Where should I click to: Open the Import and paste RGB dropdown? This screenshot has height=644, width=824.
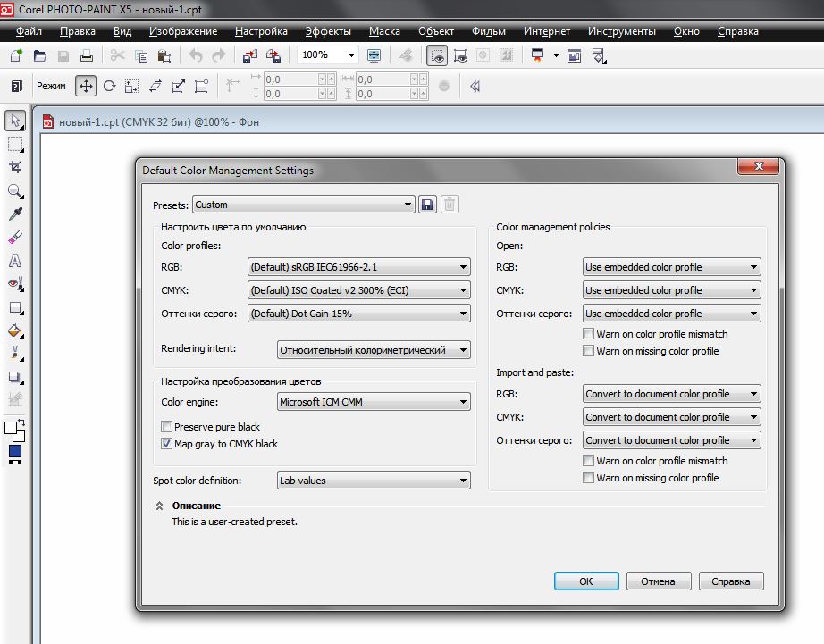671,394
